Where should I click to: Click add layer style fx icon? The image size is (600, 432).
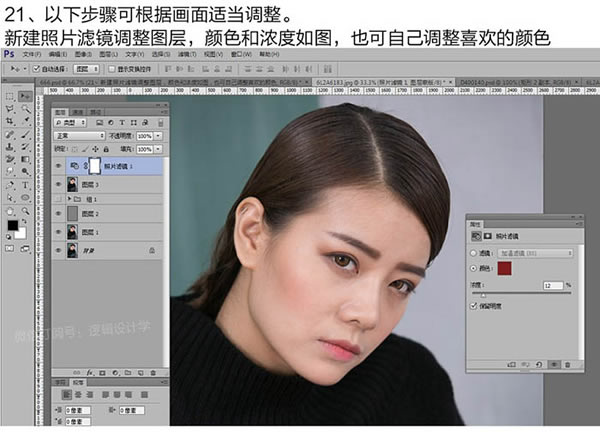(90, 372)
